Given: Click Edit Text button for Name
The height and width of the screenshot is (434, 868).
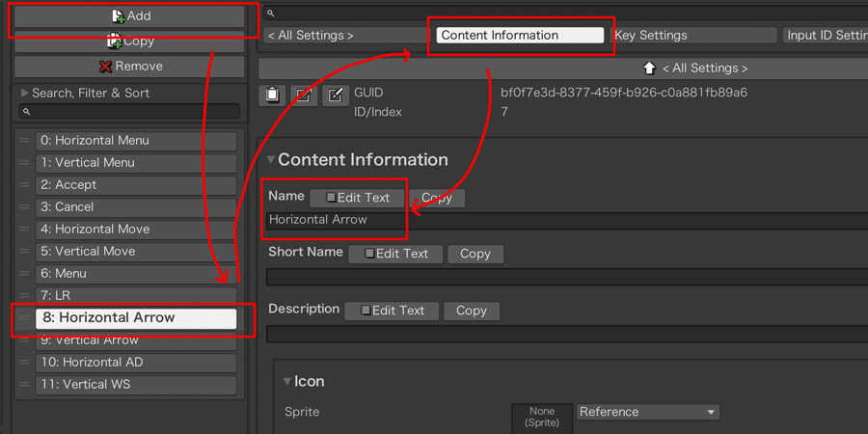Looking at the screenshot, I should pos(358,198).
